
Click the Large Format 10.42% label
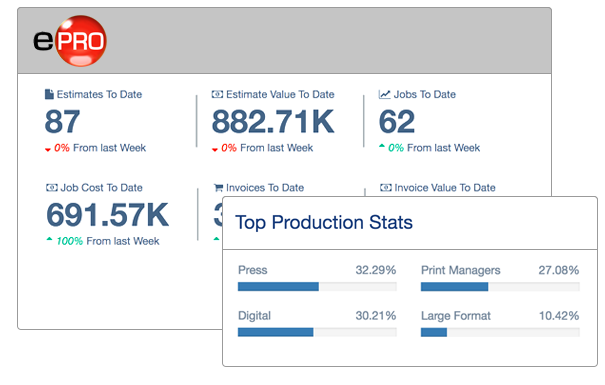559,316
